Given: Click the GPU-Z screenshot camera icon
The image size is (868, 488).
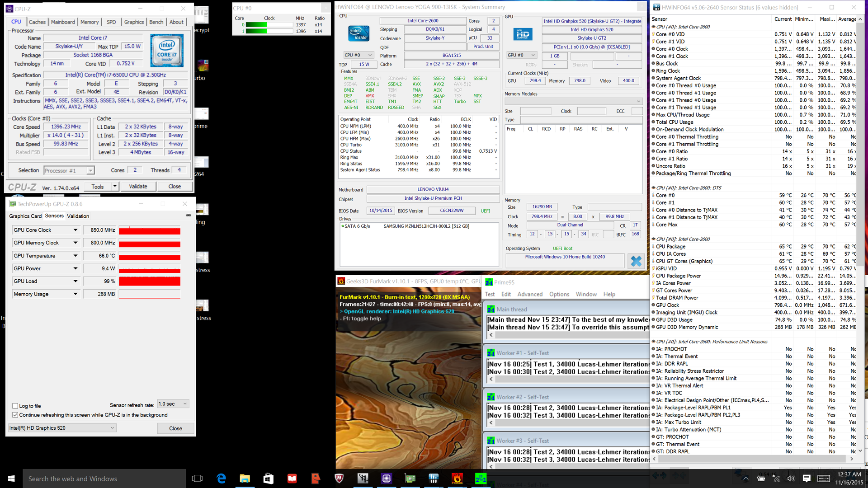Looking at the screenshot, I should [189, 216].
